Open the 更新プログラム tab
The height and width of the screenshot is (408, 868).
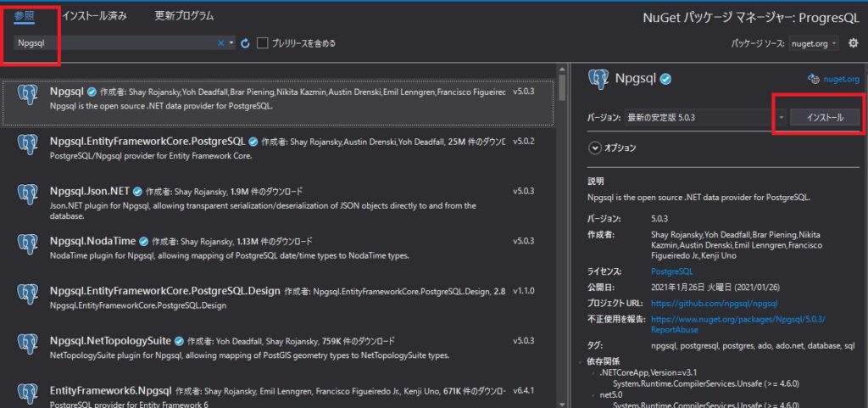pyautogui.click(x=184, y=16)
